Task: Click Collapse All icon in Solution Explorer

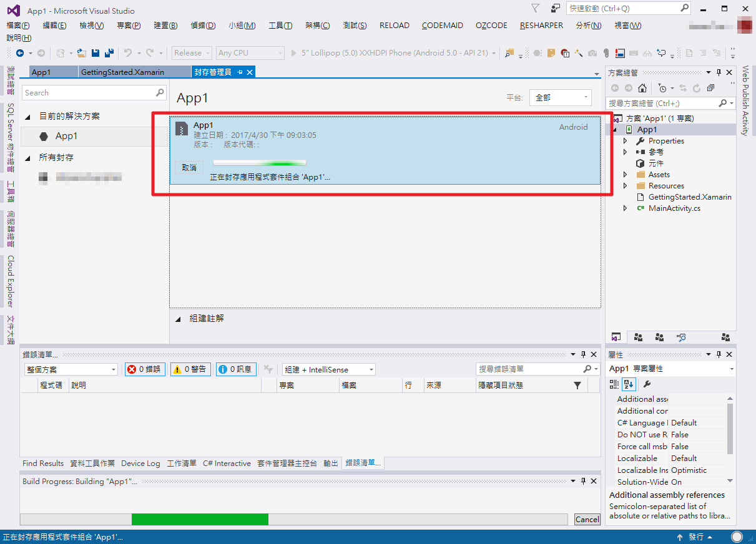Action: click(x=711, y=88)
